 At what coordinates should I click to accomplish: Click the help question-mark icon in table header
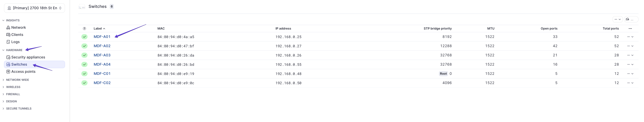[84, 29]
